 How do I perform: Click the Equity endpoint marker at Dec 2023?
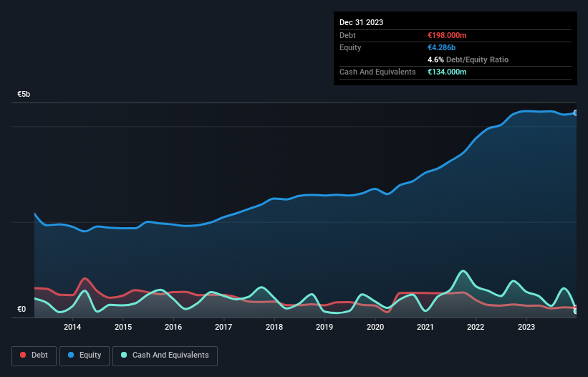click(576, 113)
